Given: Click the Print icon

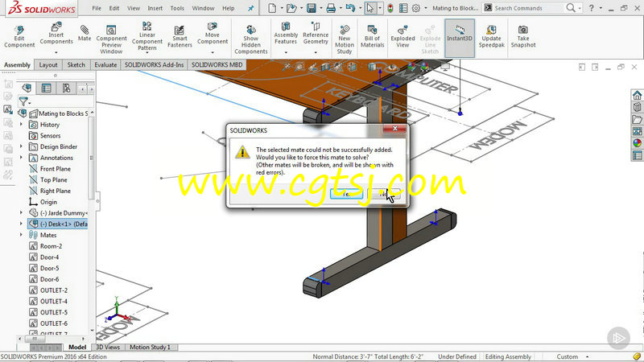Looking at the screenshot, I should (331, 8).
